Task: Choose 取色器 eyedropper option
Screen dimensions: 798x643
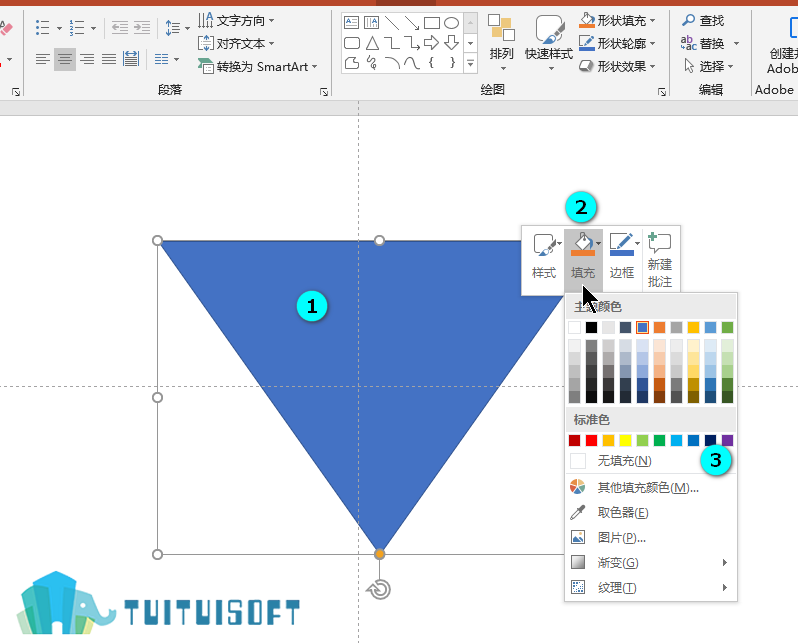Action: pos(651,513)
